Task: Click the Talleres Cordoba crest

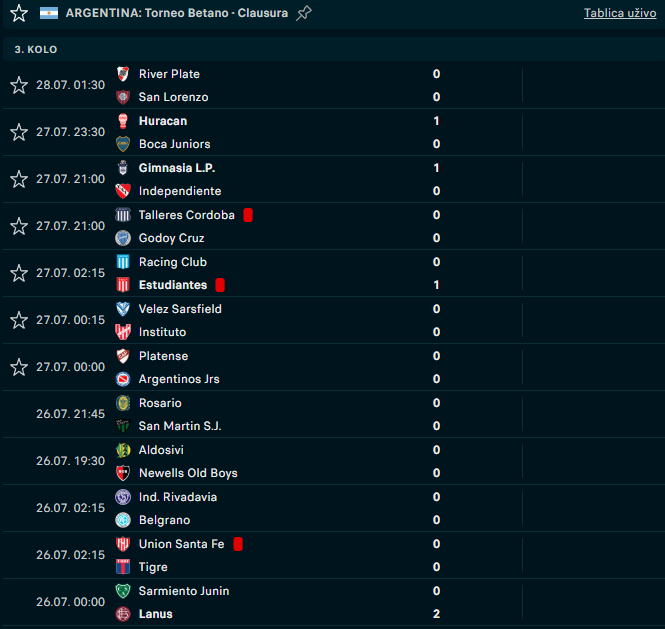Action: pos(123,215)
